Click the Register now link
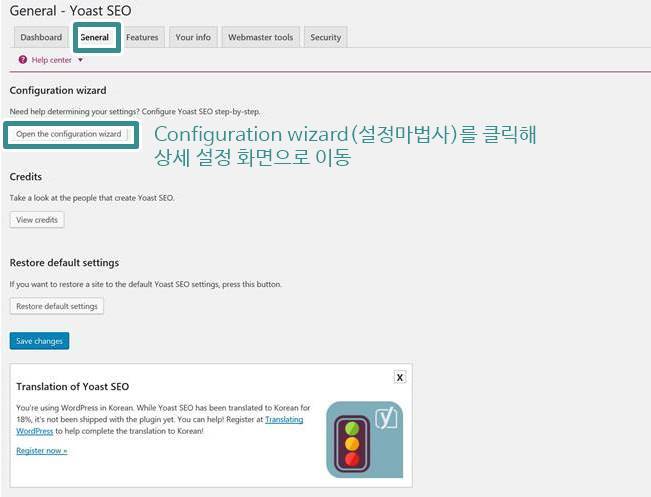651x497 pixels. coord(42,450)
